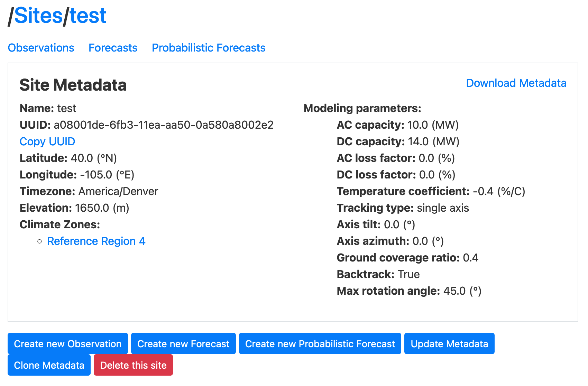Go to forecasts for the test site
The width and height of the screenshot is (588, 386).
(113, 48)
